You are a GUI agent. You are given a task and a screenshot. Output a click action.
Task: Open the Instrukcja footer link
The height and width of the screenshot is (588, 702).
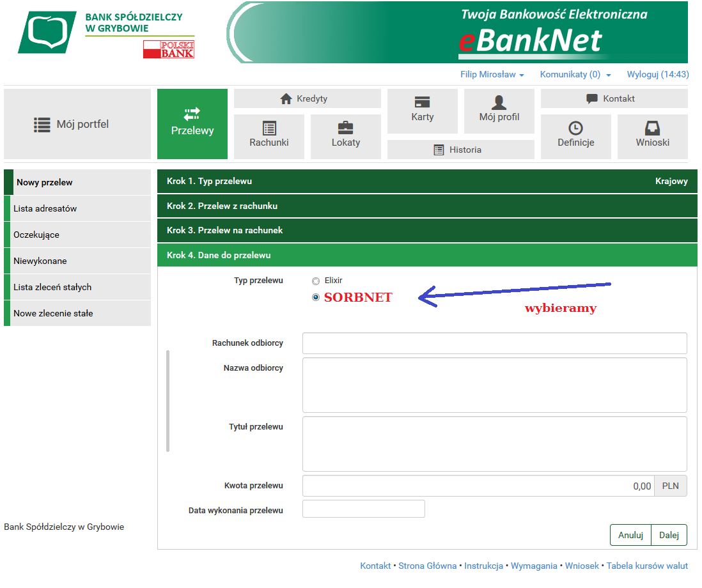(x=483, y=566)
